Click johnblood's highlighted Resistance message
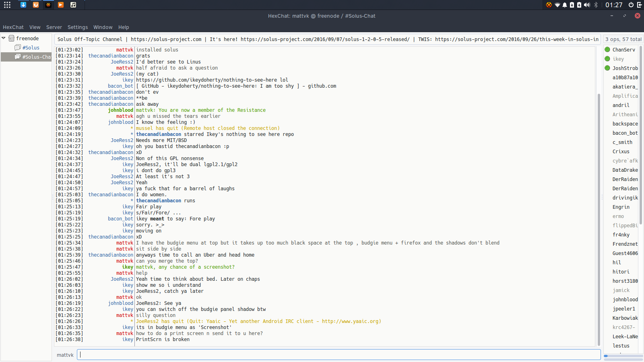 (x=201, y=110)
